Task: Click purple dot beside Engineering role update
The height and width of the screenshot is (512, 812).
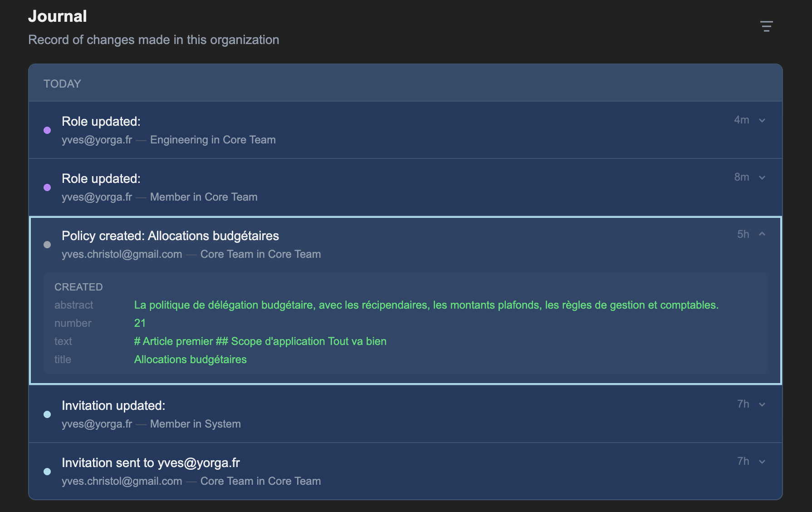Action: click(47, 130)
